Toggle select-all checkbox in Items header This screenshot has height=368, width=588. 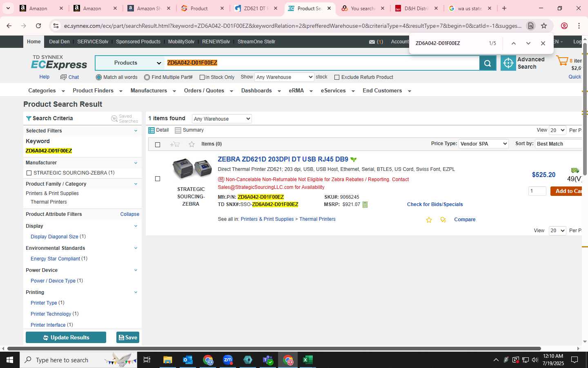158,144
